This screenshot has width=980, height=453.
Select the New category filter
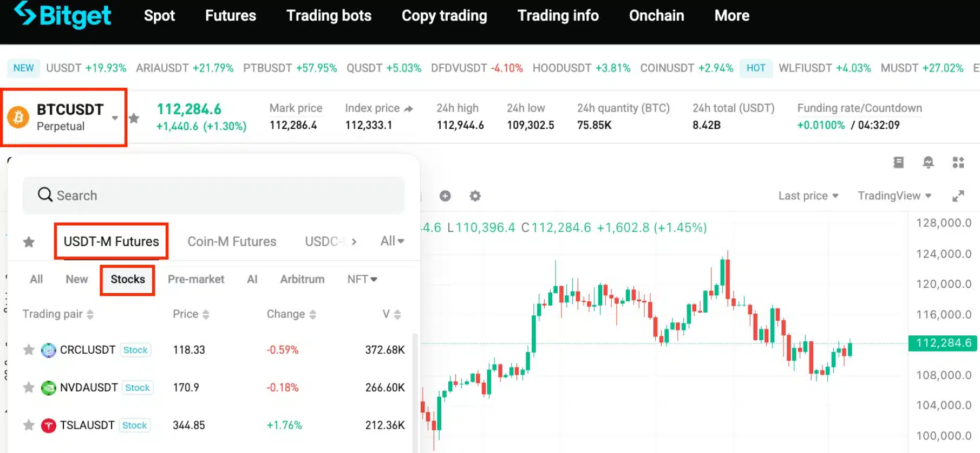tap(77, 279)
